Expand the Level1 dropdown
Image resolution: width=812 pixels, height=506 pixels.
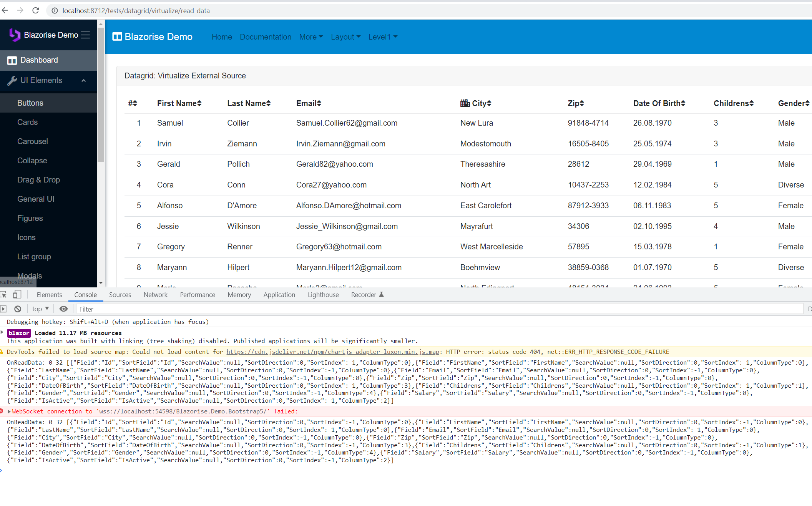(x=383, y=37)
